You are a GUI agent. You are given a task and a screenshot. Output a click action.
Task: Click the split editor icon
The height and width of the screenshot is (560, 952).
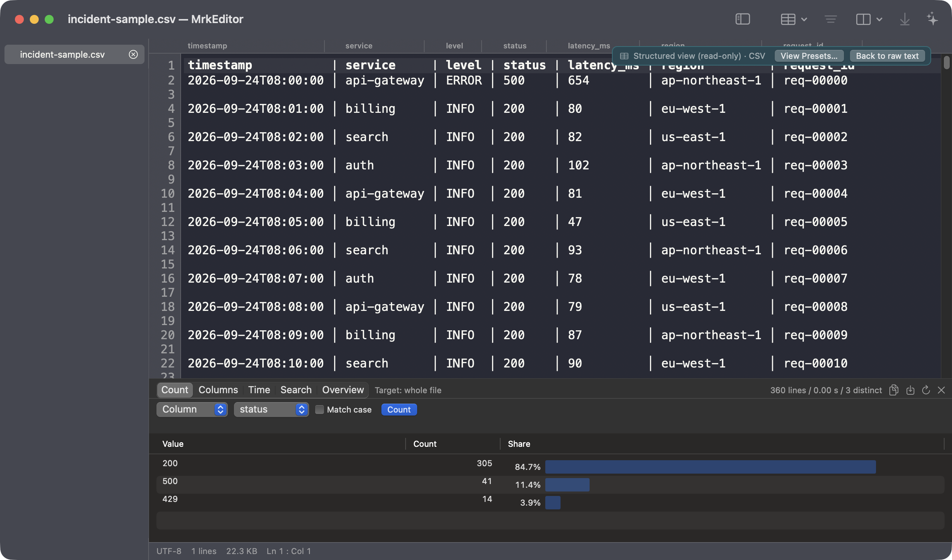(x=863, y=19)
